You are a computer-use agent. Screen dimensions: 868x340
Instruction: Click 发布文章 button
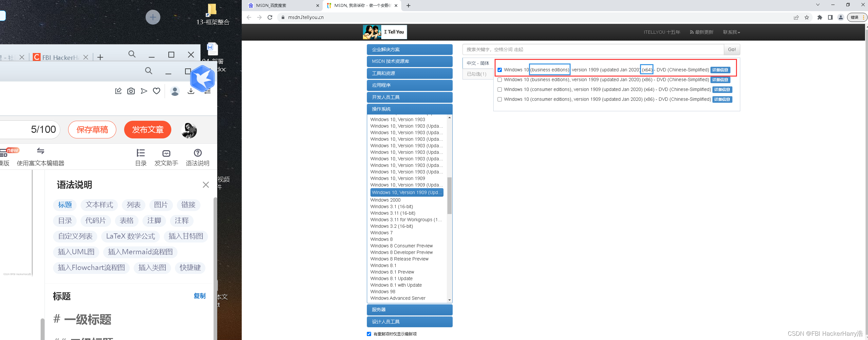tap(148, 130)
